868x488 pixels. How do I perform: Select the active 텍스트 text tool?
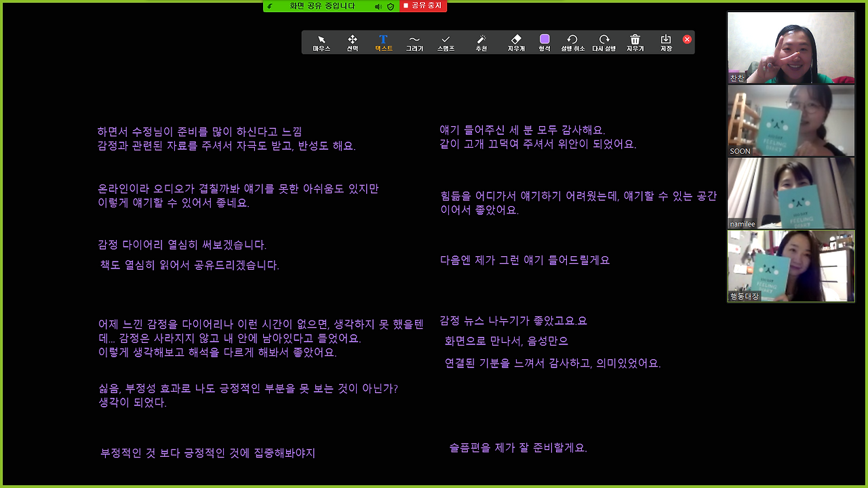pos(383,42)
